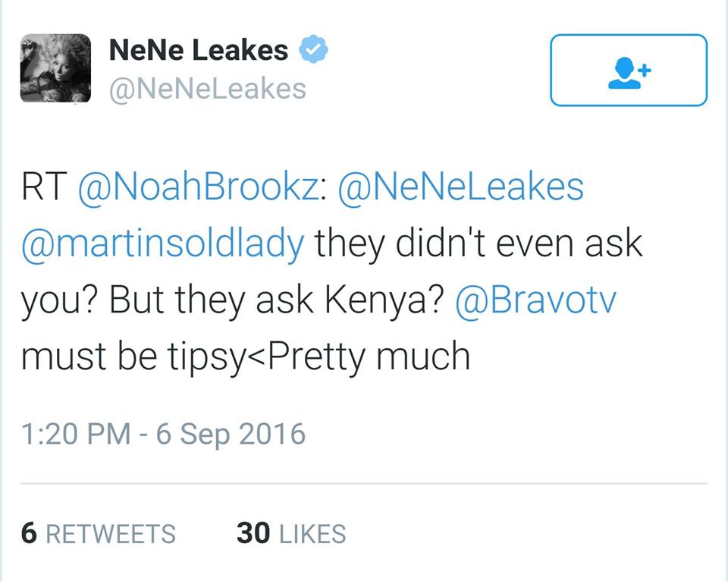The width and height of the screenshot is (728, 581).
Task: Click the follow person-plus icon
Action: (629, 71)
